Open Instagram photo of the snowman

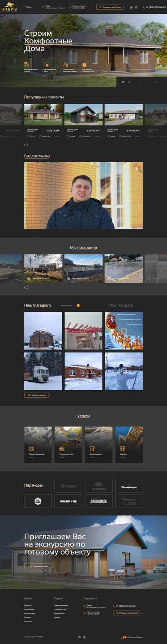[124, 371]
